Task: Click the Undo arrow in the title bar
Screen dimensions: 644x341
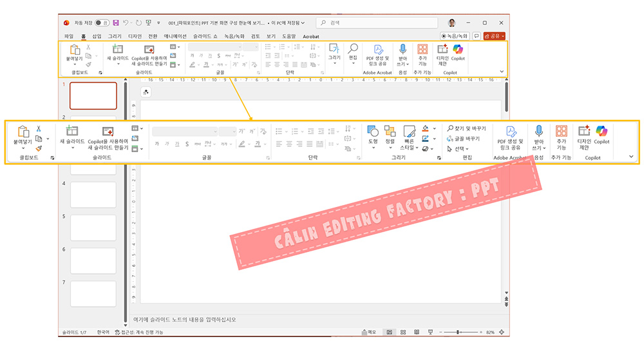Action: (126, 23)
